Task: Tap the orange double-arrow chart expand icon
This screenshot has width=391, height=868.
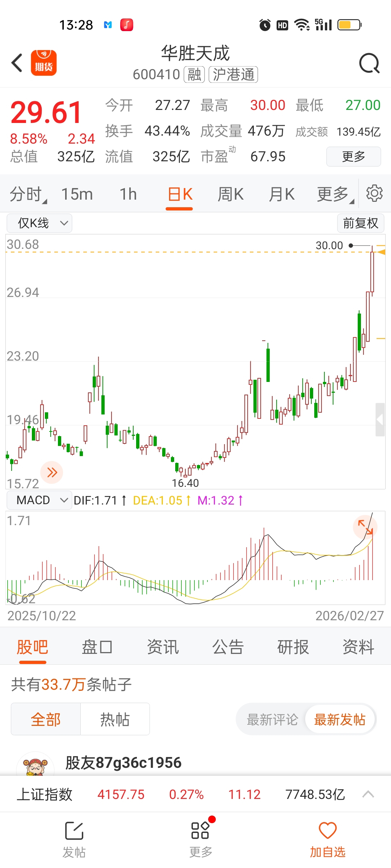Action: click(x=52, y=472)
